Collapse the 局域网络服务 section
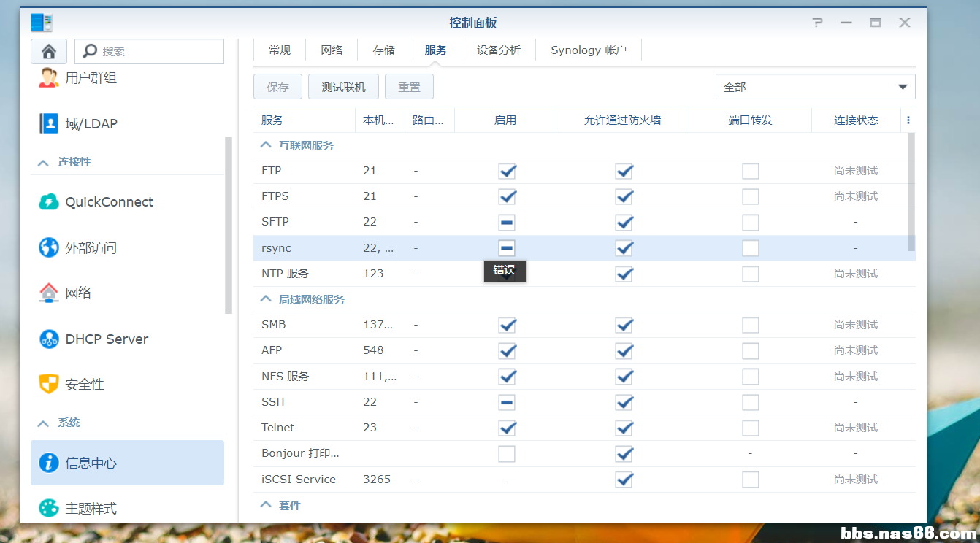Image resolution: width=980 pixels, height=543 pixels. click(x=266, y=299)
